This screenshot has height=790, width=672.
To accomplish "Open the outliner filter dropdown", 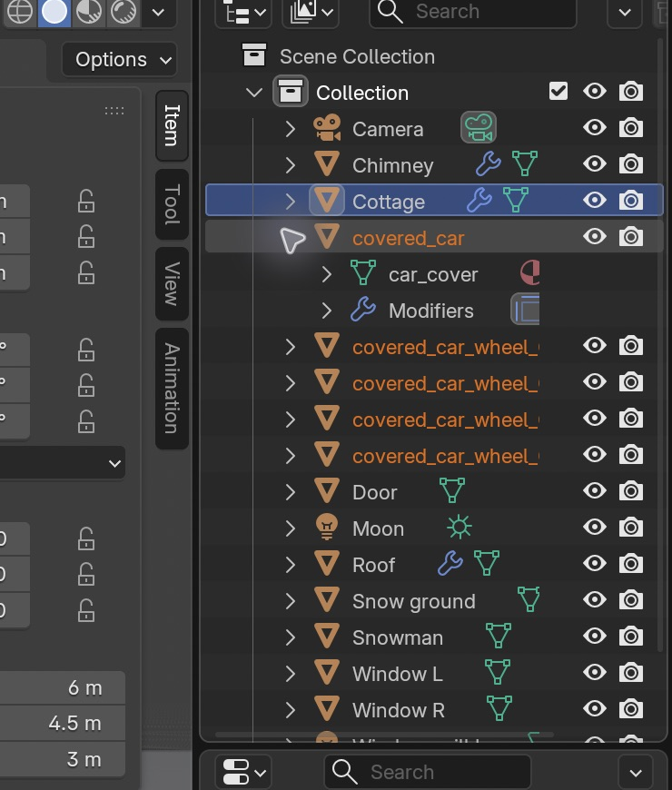I will (x=625, y=12).
